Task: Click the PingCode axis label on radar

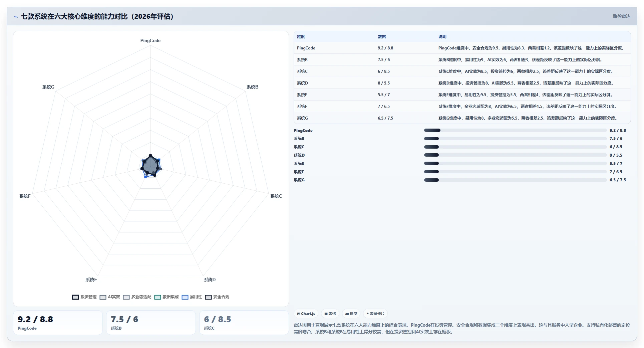Action: coord(150,40)
